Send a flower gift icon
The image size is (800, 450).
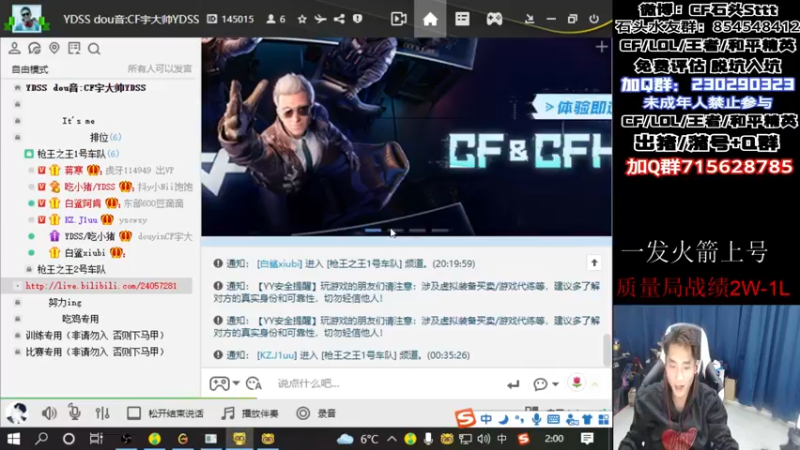577,383
